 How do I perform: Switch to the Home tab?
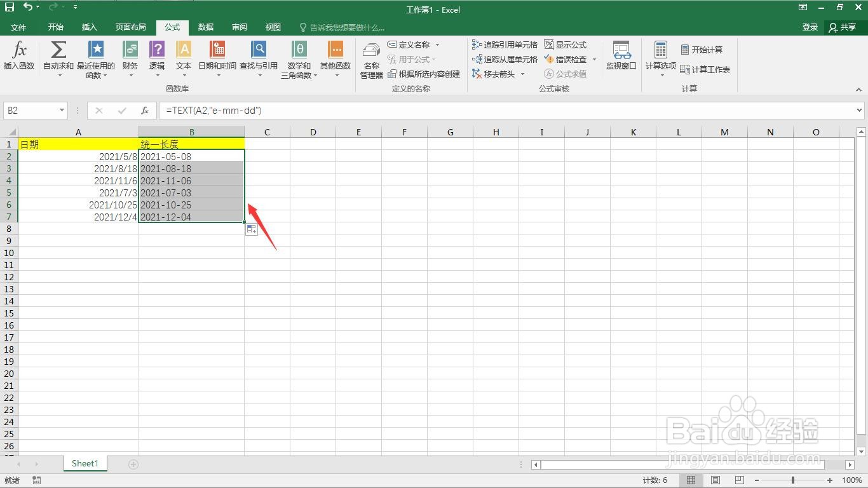pos(56,27)
